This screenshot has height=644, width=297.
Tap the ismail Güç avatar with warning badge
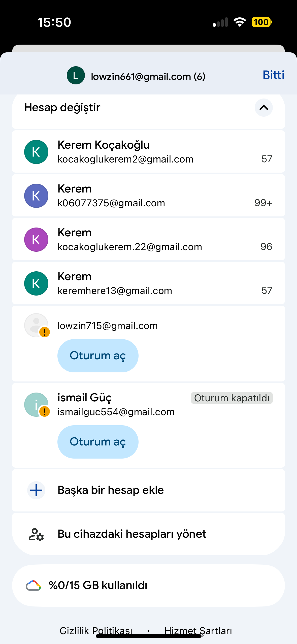click(x=37, y=405)
